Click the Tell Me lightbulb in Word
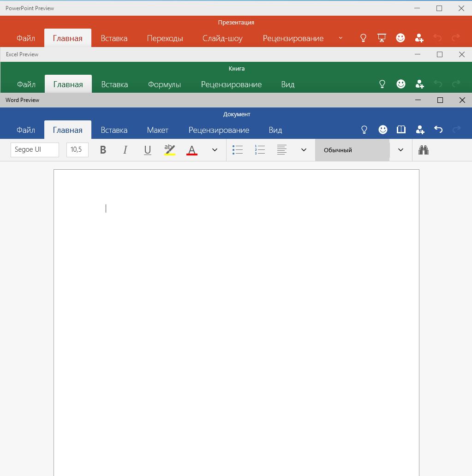This screenshot has height=476, width=472. [x=364, y=130]
